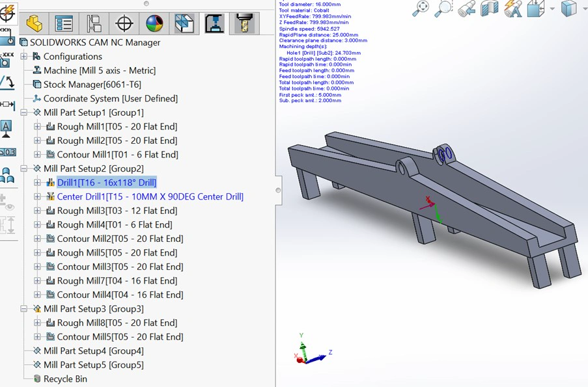
Task: Collapse Mill Part Setup1 [Group1]
Action: pyautogui.click(x=24, y=113)
